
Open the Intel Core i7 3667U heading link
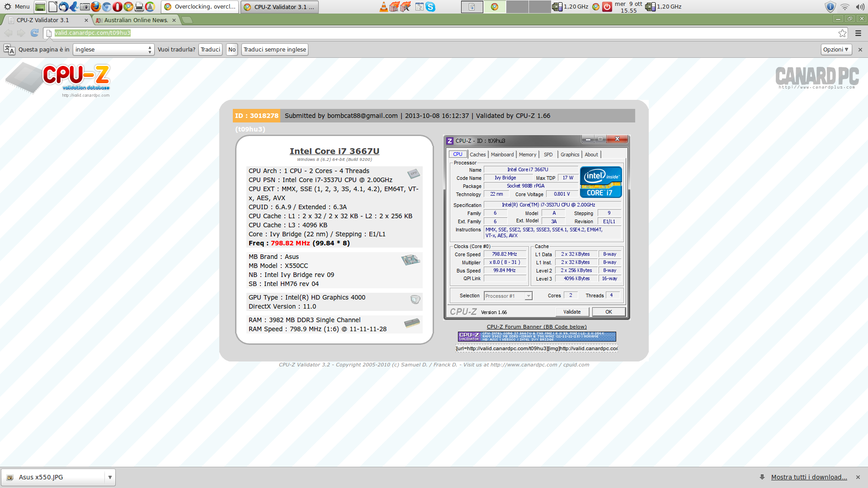pos(335,151)
